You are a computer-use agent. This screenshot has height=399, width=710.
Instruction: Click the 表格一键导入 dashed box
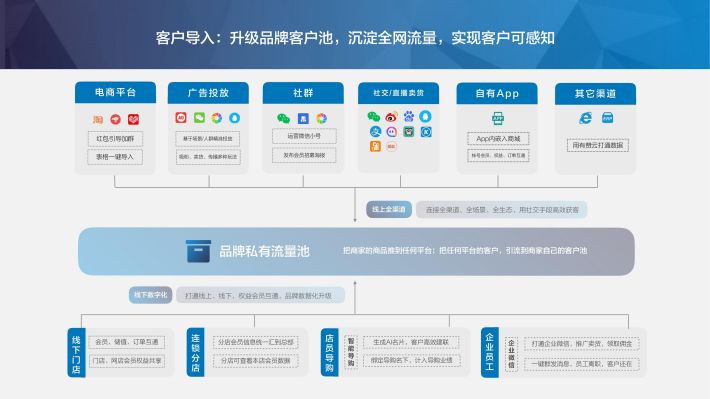pyautogui.click(x=115, y=157)
